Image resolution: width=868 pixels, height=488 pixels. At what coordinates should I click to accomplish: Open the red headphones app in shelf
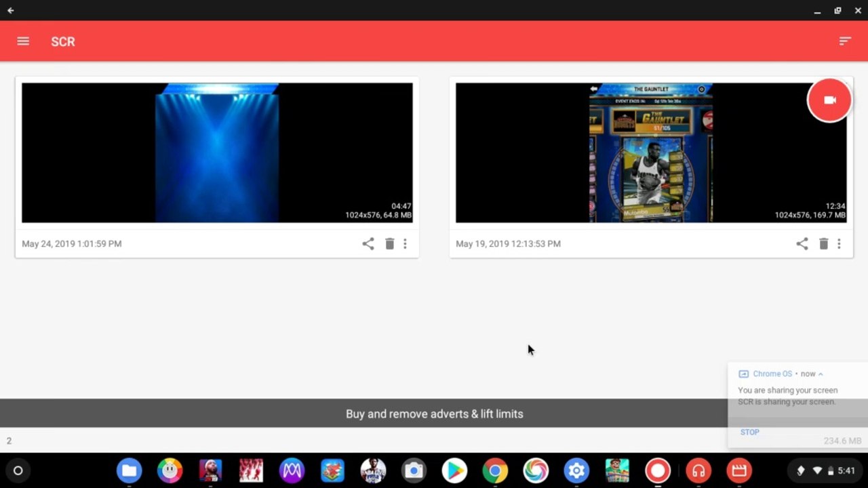tap(698, 470)
